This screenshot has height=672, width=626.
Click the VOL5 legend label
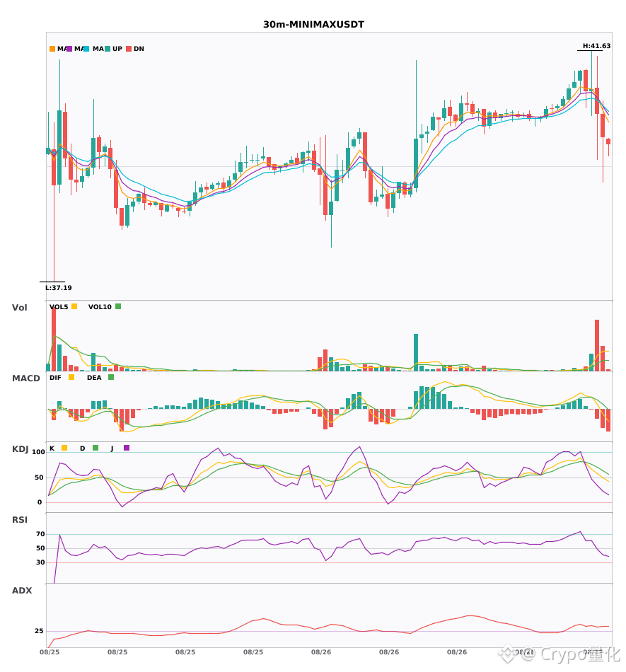59,307
